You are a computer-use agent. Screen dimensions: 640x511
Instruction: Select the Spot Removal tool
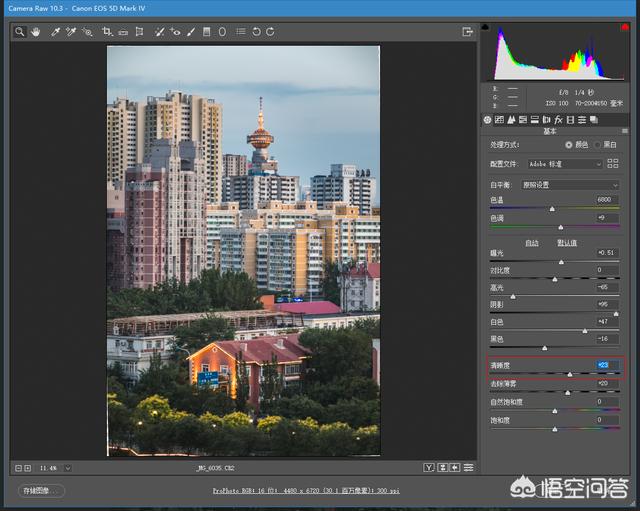(x=159, y=32)
